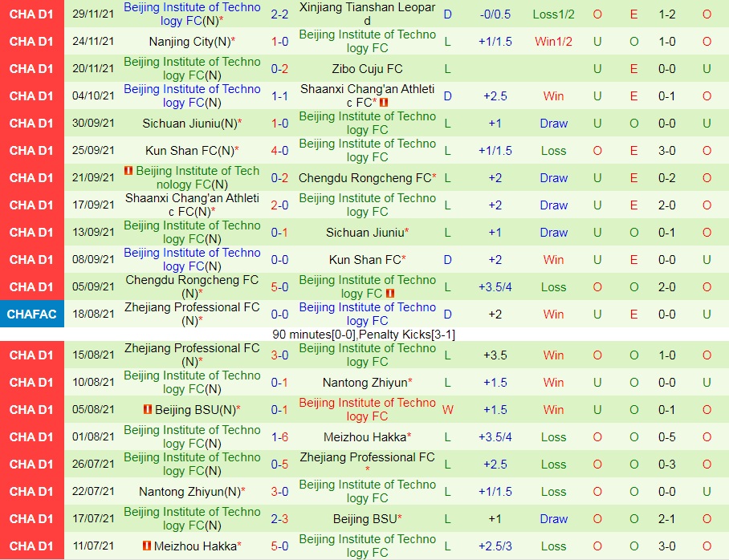Click the -0/0.5 handicap on 29/11/21
Screen dimensions: 729x560
[x=495, y=14]
